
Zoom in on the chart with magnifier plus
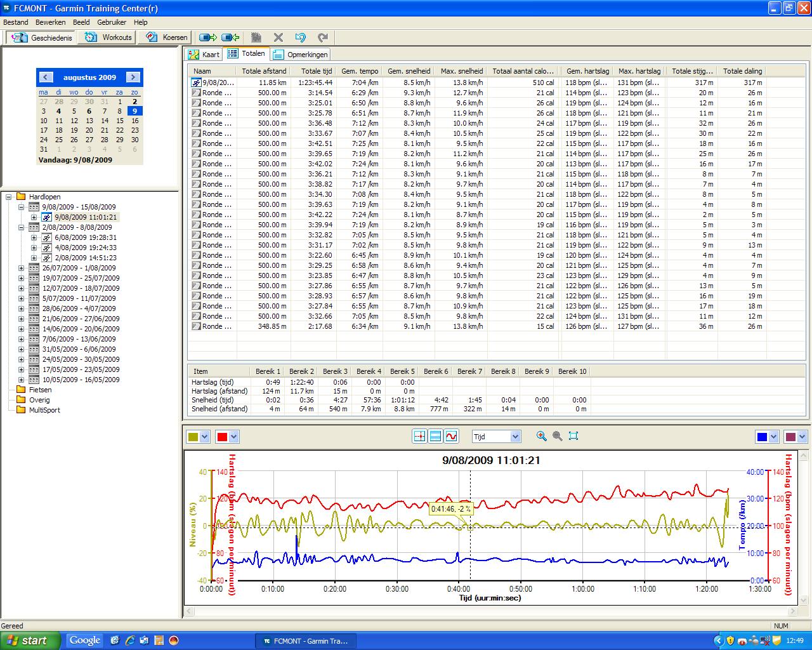541,436
